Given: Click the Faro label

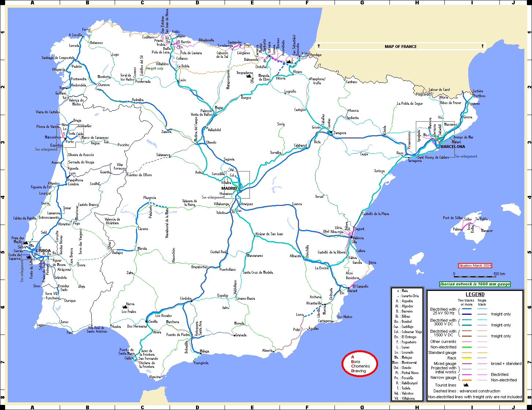Looking at the screenshot, I should [x=70, y=333].
